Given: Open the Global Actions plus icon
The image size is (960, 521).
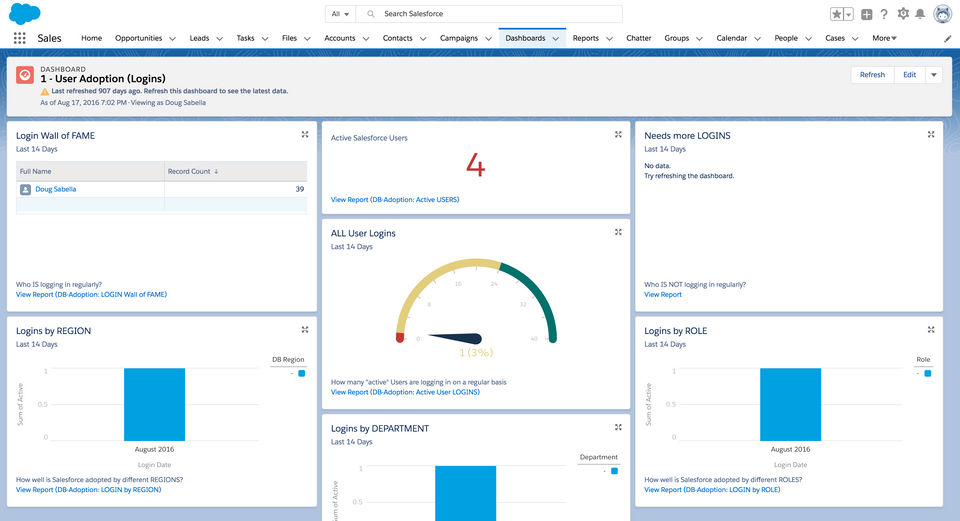Looking at the screenshot, I should pyautogui.click(x=866, y=14).
